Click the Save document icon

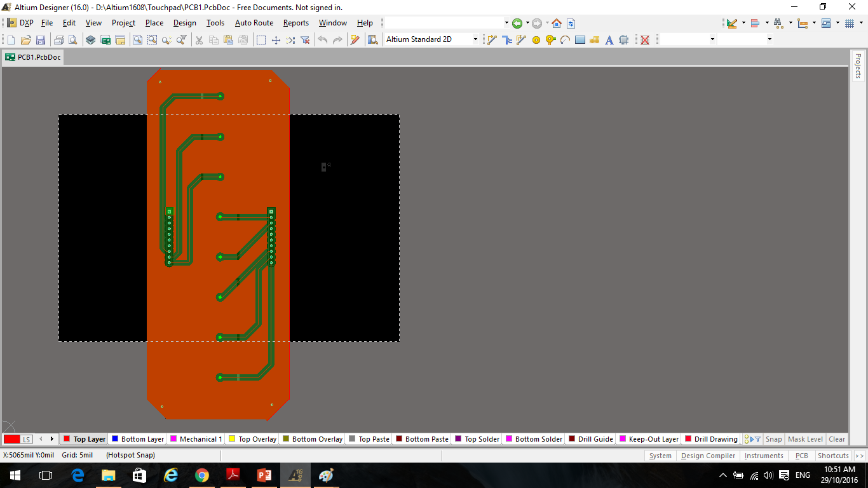pos(40,40)
